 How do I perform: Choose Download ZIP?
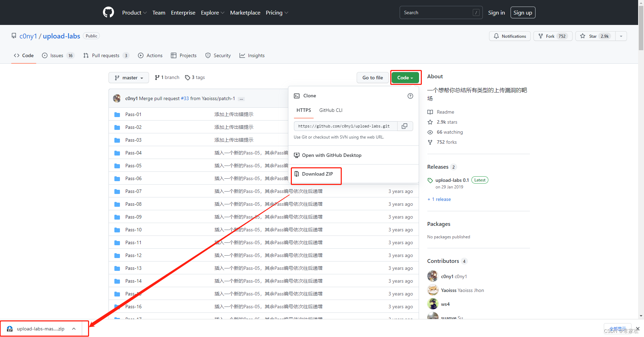(x=313, y=174)
